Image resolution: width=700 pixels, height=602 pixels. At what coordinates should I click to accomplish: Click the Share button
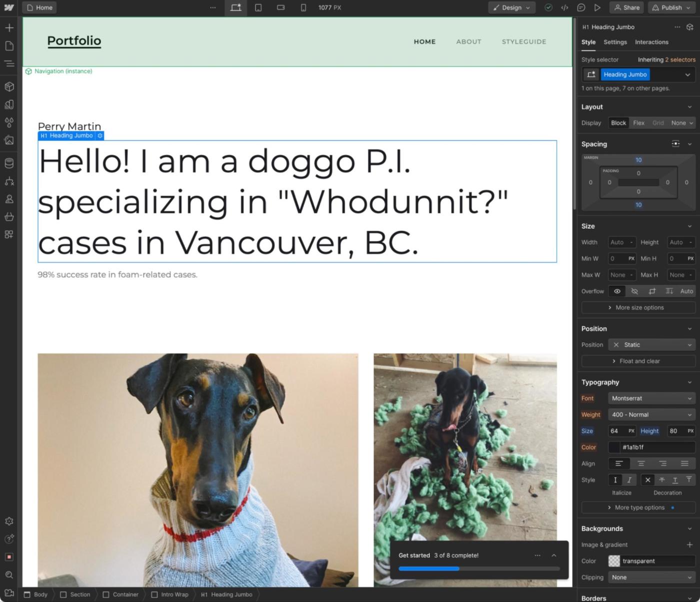[x=626, y=7]
